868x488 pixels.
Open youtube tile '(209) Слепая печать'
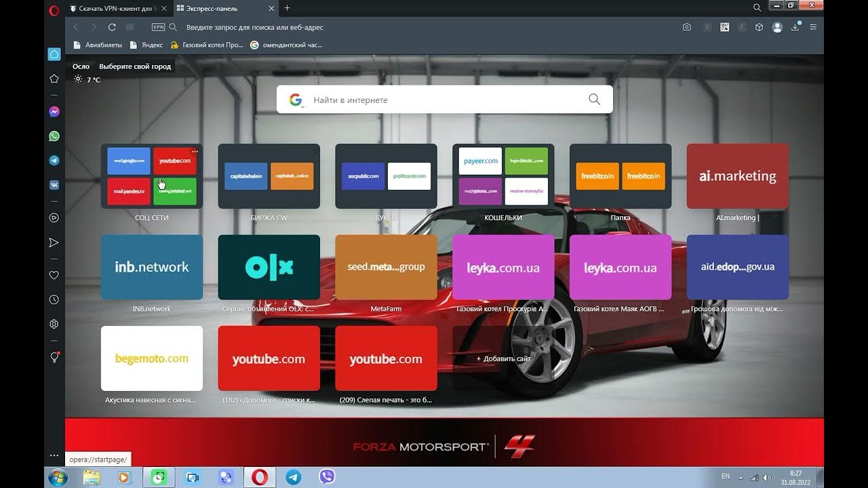point(387,359)
